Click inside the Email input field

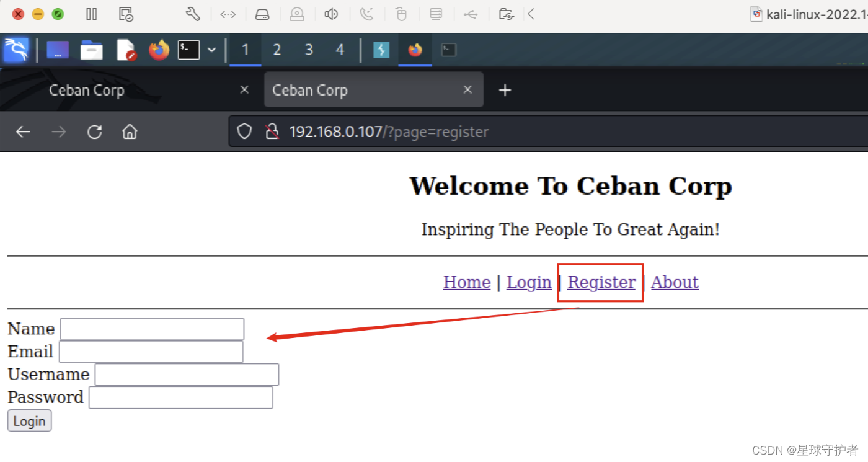point(151,352)
